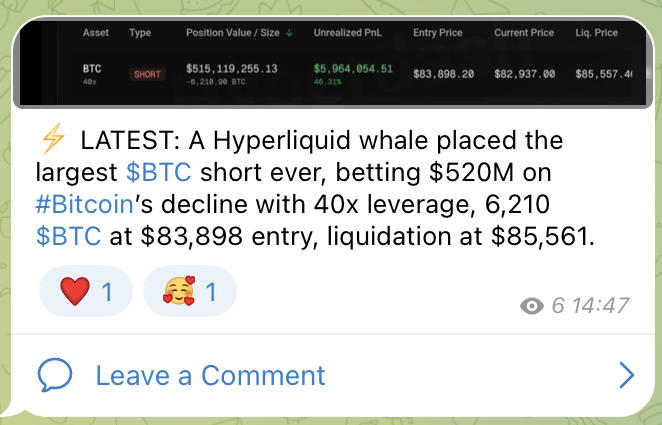The width and height of the screenshot is (662, 425).
Task: Click the lightning bolt emoji
Action: (x=52, y=140)
